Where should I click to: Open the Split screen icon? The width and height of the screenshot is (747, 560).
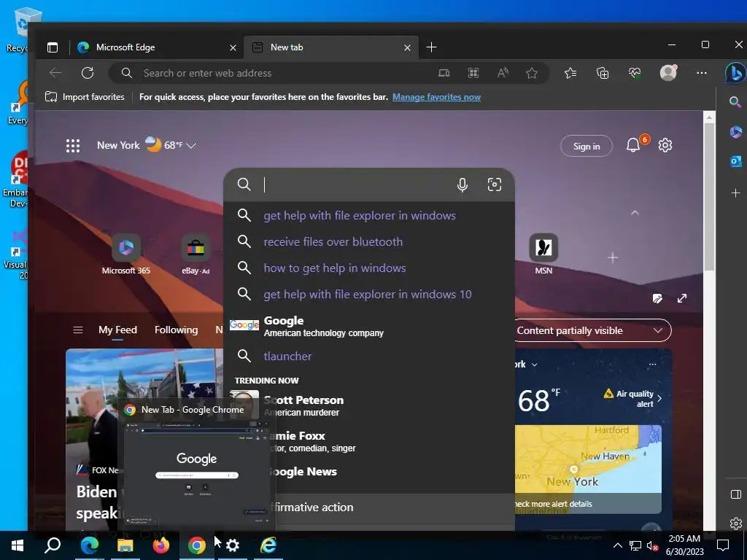click(x=444, y=73)
